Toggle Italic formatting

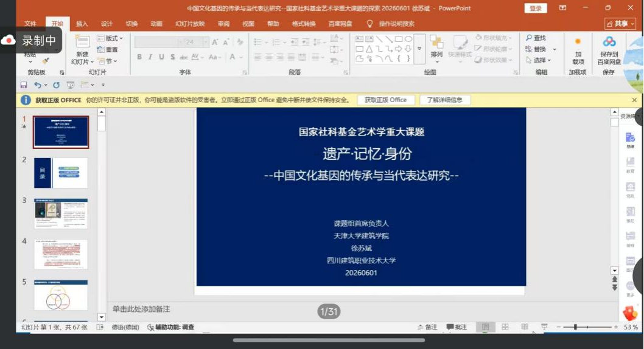click(x=150, y=57)
